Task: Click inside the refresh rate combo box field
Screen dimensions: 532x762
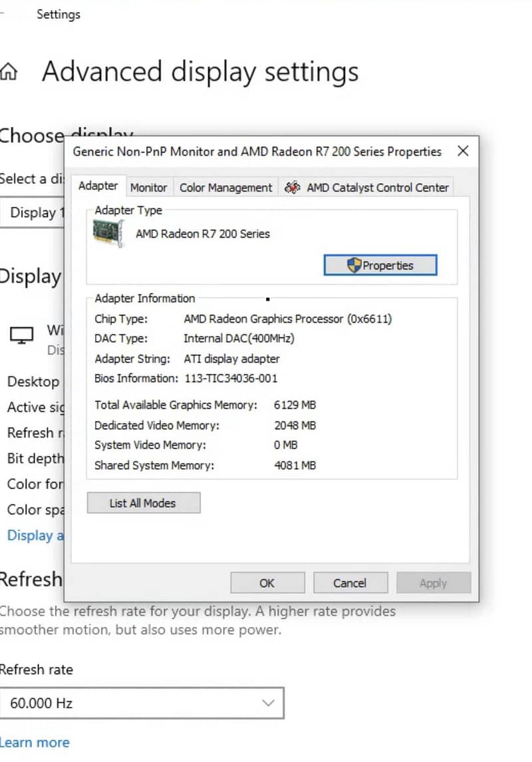Action: click(x=133, y=702)
